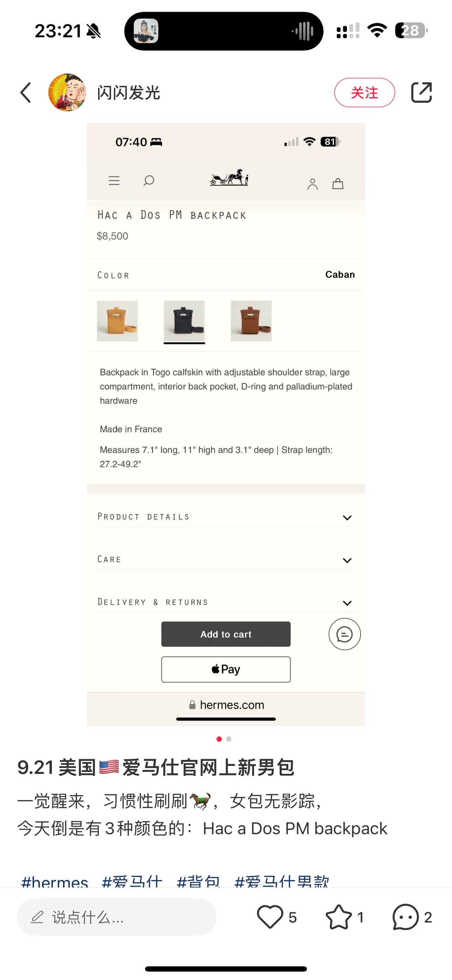Open the Hermès hamburger menu icon

coord(114,180)
